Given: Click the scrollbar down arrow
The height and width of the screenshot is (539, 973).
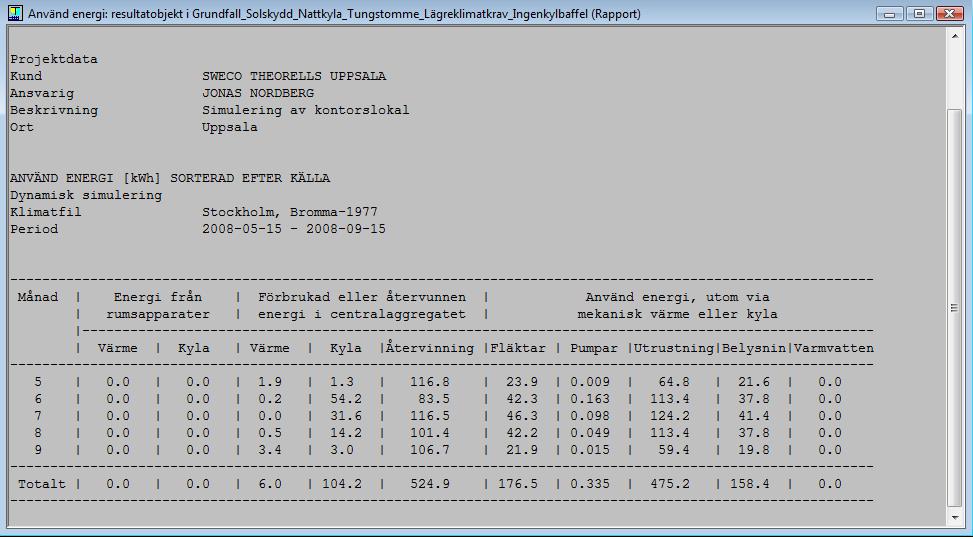Looking at the screenshot, I should [x=955, y=517].
